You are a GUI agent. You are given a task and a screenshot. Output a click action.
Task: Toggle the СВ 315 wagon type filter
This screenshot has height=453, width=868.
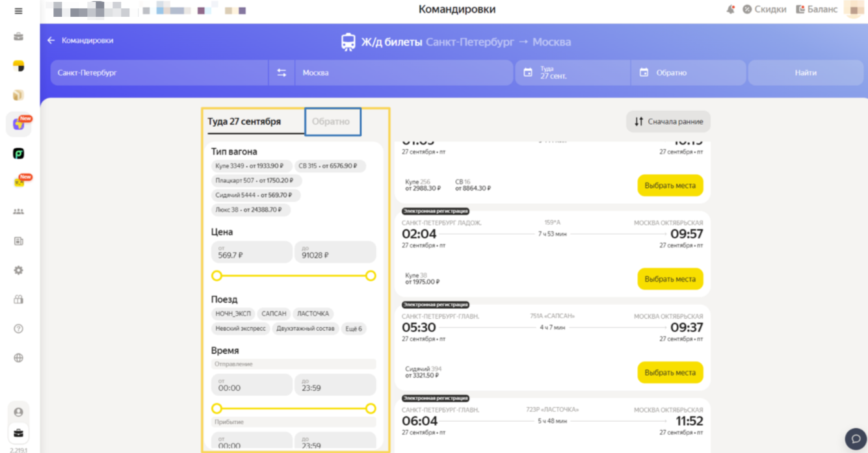pos(330,166)
